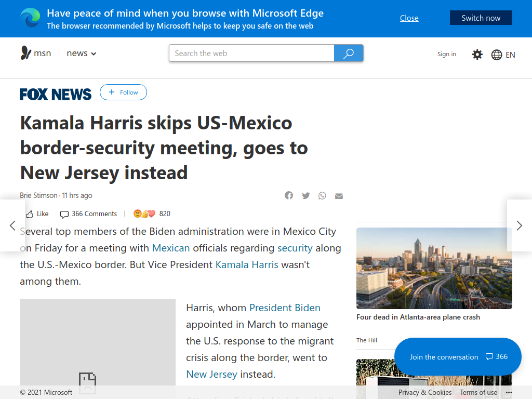
Task: Open the Atlanta plane crash story thumbnail
Action: coord(434,268)
